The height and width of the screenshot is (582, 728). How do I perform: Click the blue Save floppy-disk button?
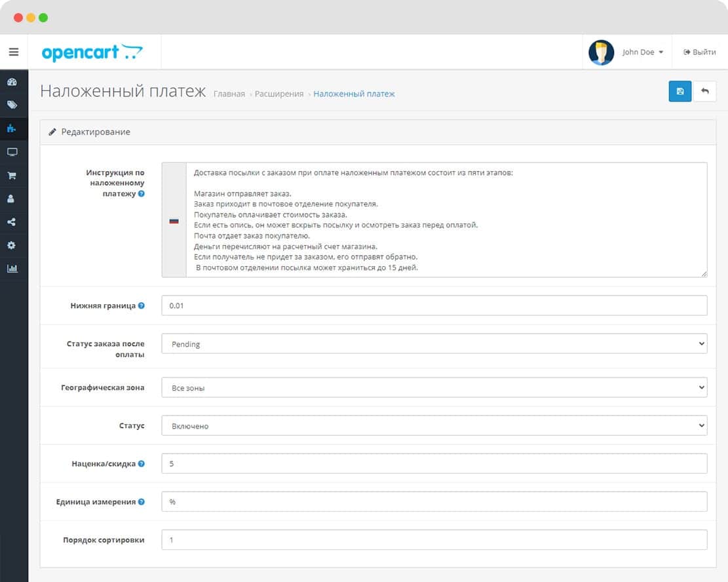[x=680, y=91]
